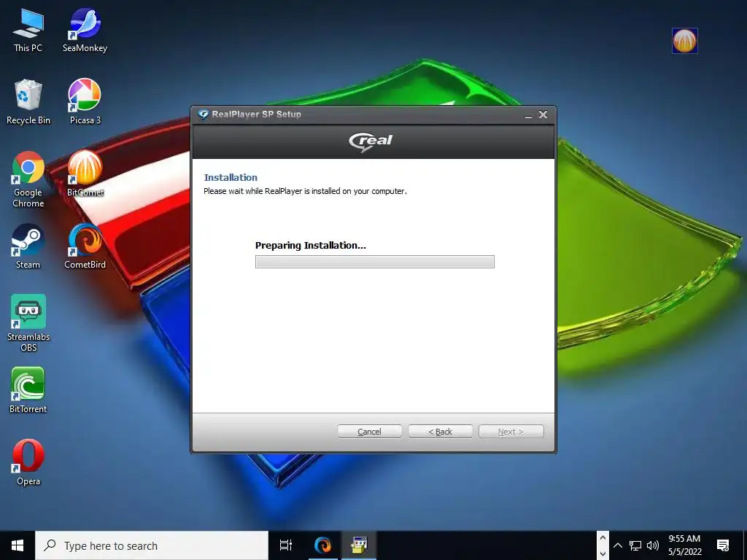Click the real logo in the installer banner
The height and width of the screenshot is (560, 747).
[371, 141]
